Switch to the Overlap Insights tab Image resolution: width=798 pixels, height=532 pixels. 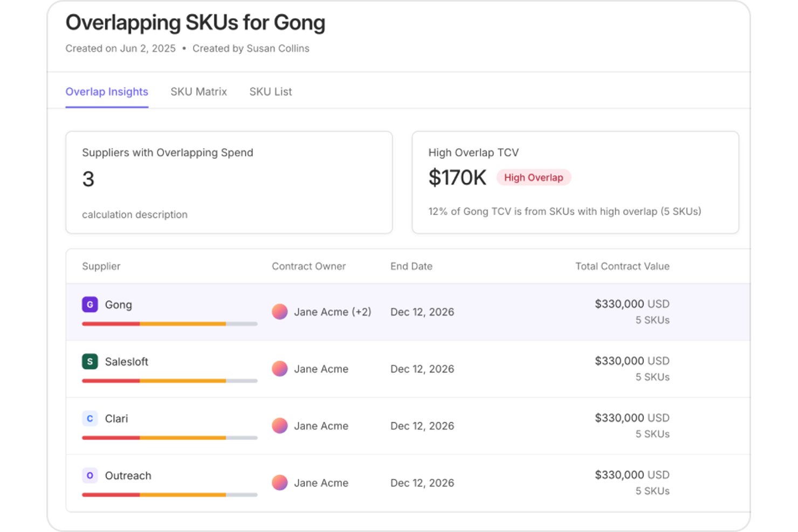point(107,92)
